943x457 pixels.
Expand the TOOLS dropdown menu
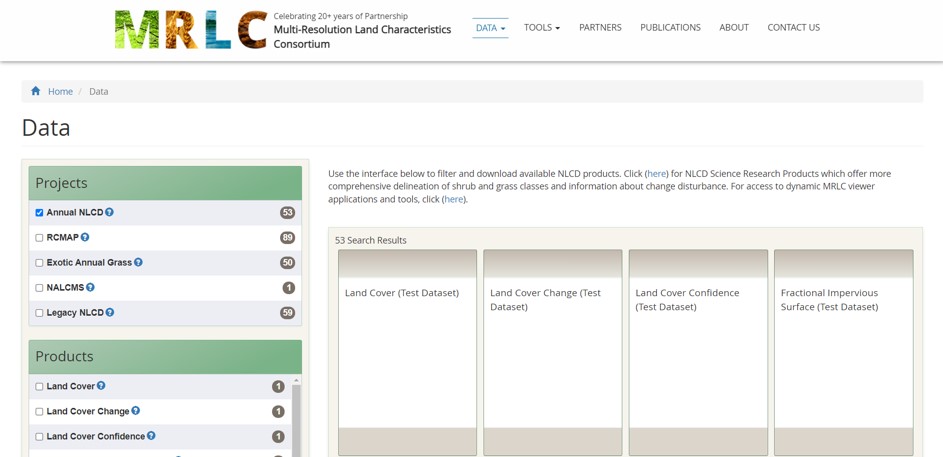pos(541,28)
